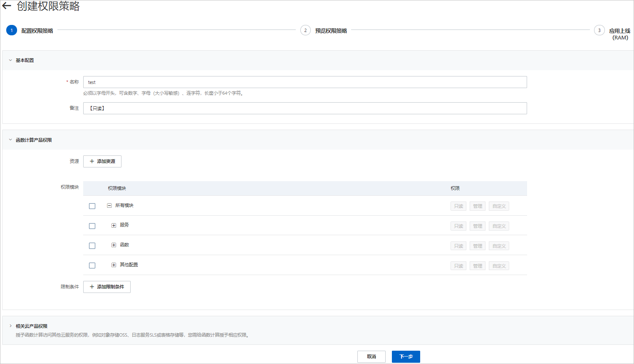634x364 pixels.
Task: Click the 备注 input showing 【只读】
Action: point(305,108)
